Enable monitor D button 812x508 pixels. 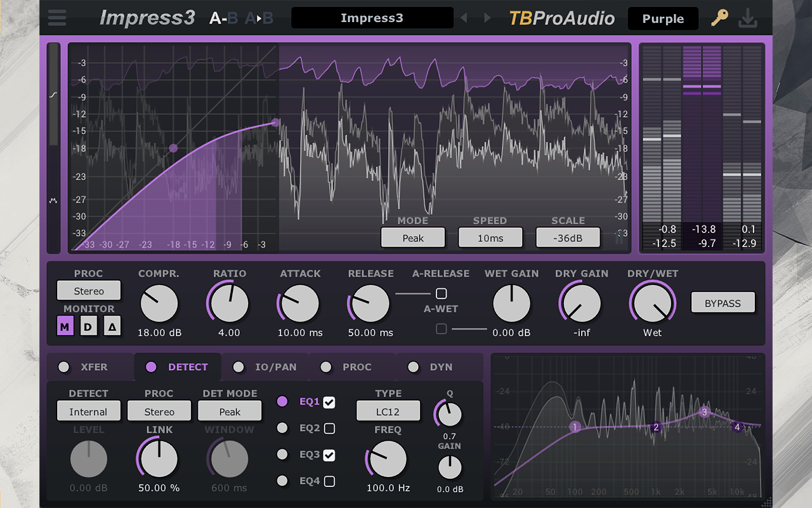(88, 327)
